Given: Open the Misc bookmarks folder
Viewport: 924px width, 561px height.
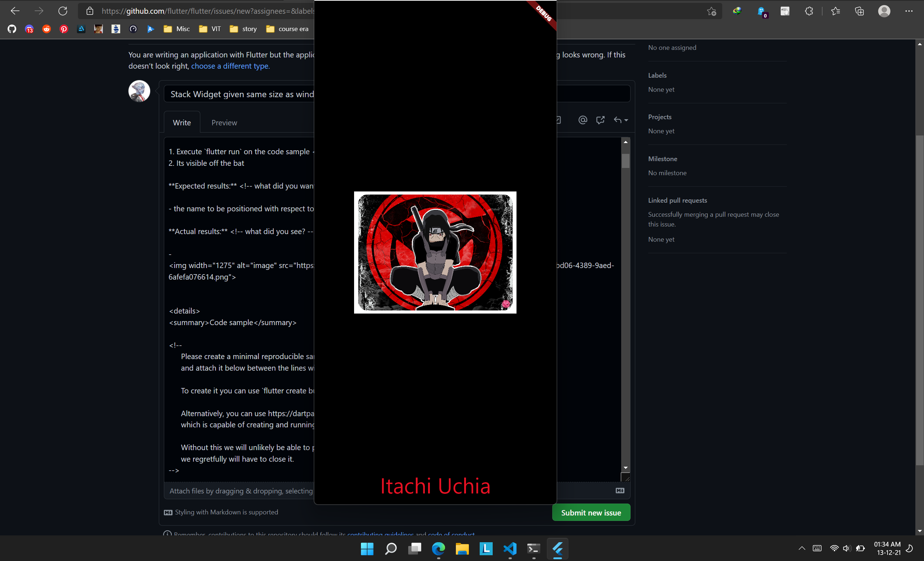Looking at the screenshot, I should click(176, 29).
